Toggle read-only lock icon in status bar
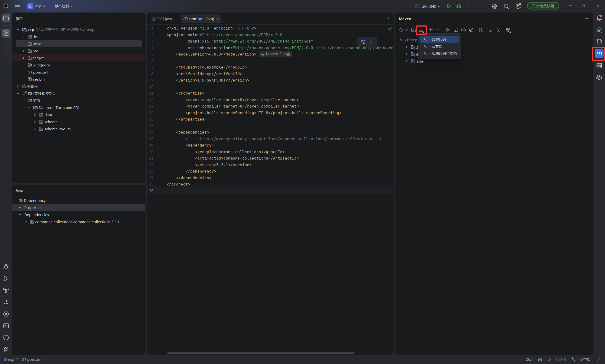Screen dimensions: 605x364 click(x=598, y=359)
